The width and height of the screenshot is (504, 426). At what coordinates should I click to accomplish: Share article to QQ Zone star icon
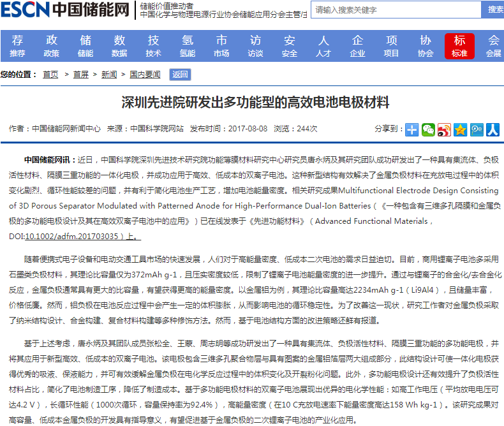click(460, 129)
